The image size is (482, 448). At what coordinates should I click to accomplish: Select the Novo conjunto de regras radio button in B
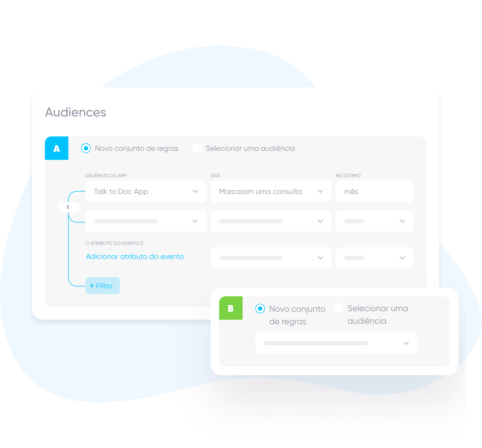click(x=260, y=308)
